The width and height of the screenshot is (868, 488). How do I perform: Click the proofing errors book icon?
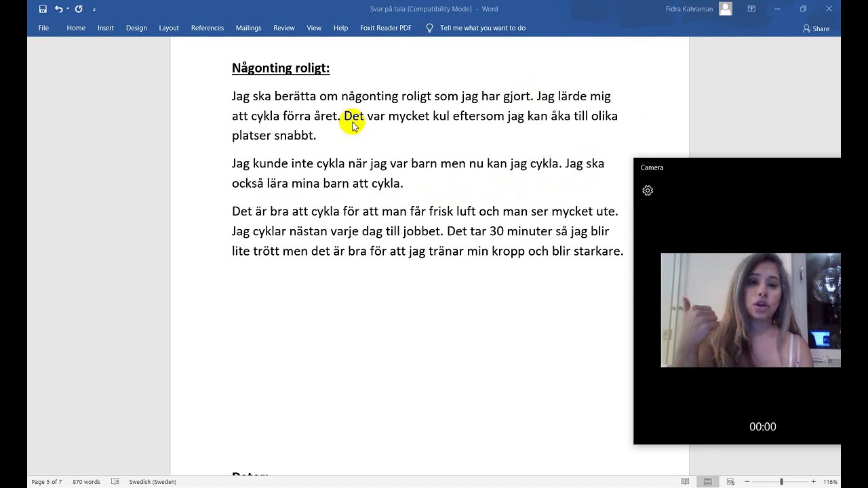click(x=115, y=482)
